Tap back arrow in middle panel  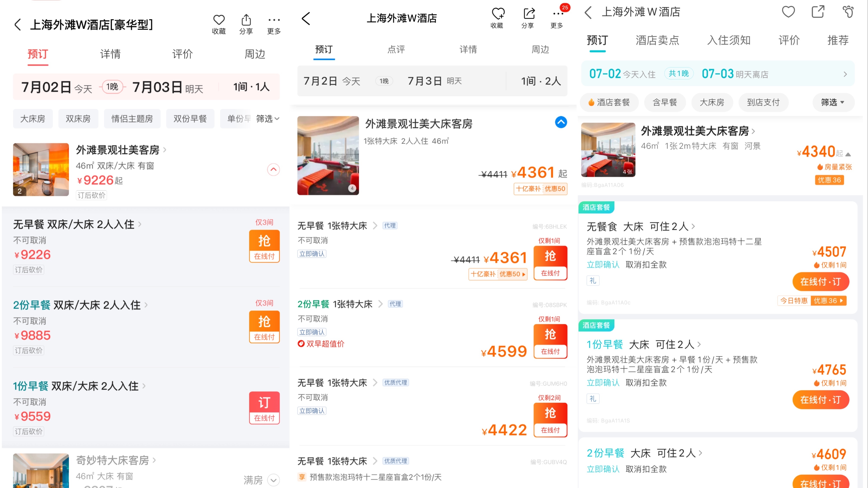[306, 17]
